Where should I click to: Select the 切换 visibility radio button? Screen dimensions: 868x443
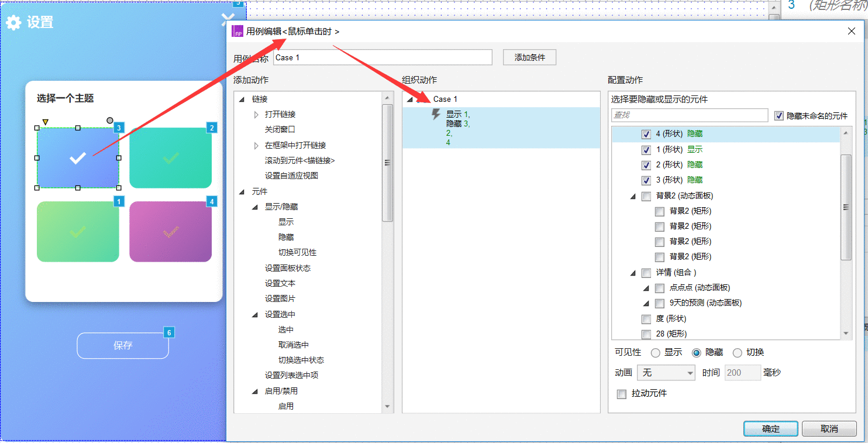[738, 353]
